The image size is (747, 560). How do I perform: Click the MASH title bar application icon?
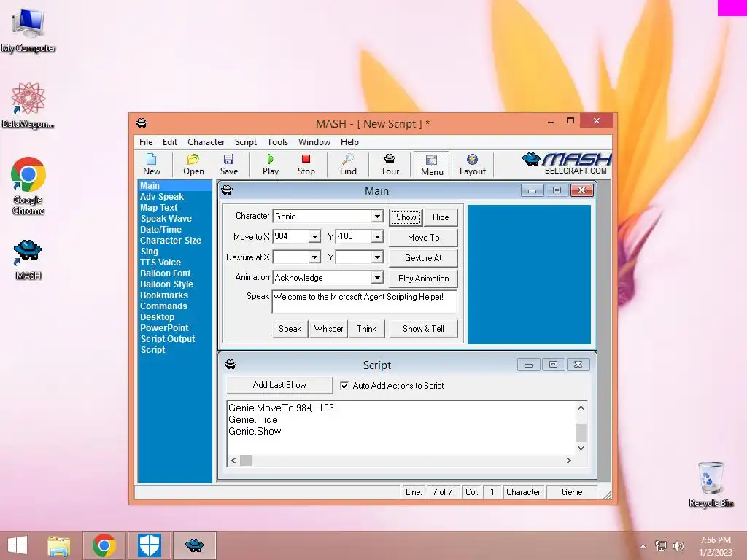coord(142,122)
